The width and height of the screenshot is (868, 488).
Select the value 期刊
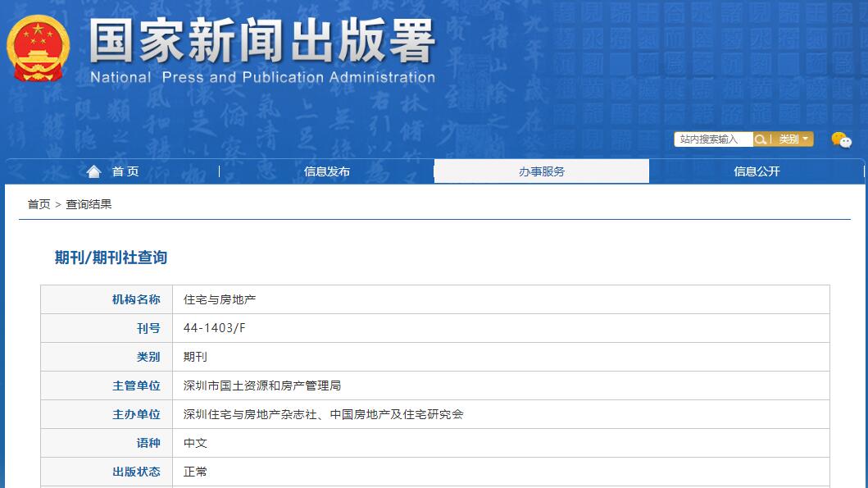coord(195,358)
